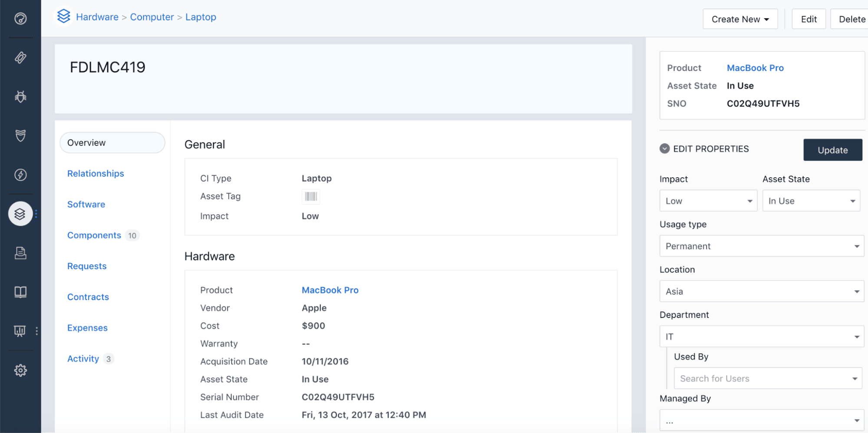868x433 pixels.
Task: Select the Assets layers icon in sidebar
Action: pos(20,213)
